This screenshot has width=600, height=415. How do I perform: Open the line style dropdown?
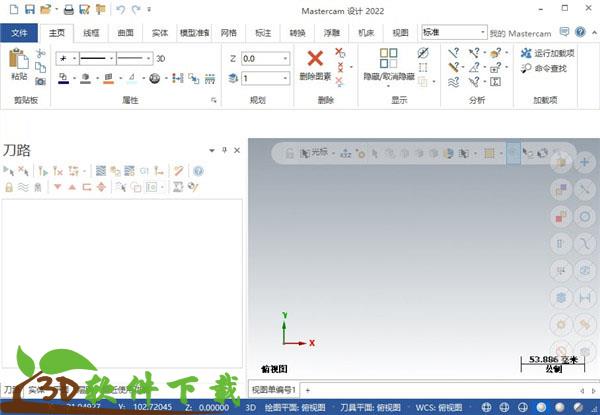(x=111, y=59)
